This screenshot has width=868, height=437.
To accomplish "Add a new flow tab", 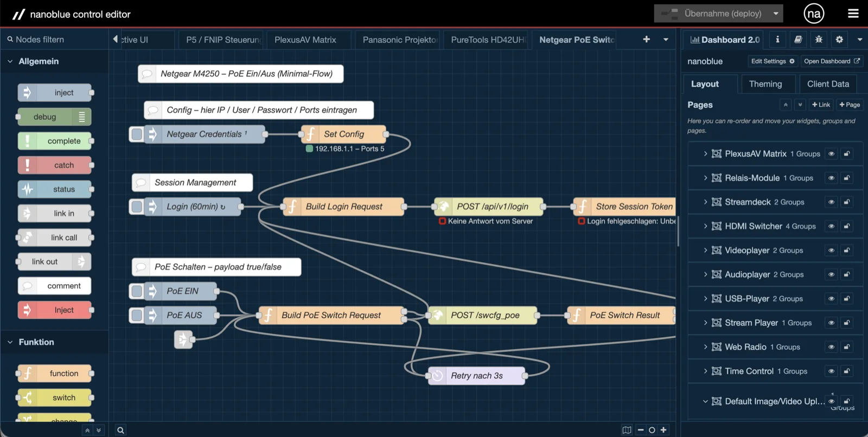I will point(646,40).
